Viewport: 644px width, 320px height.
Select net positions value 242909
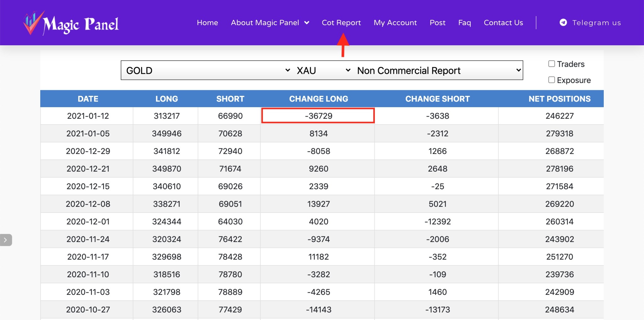[x=559, y=292]
